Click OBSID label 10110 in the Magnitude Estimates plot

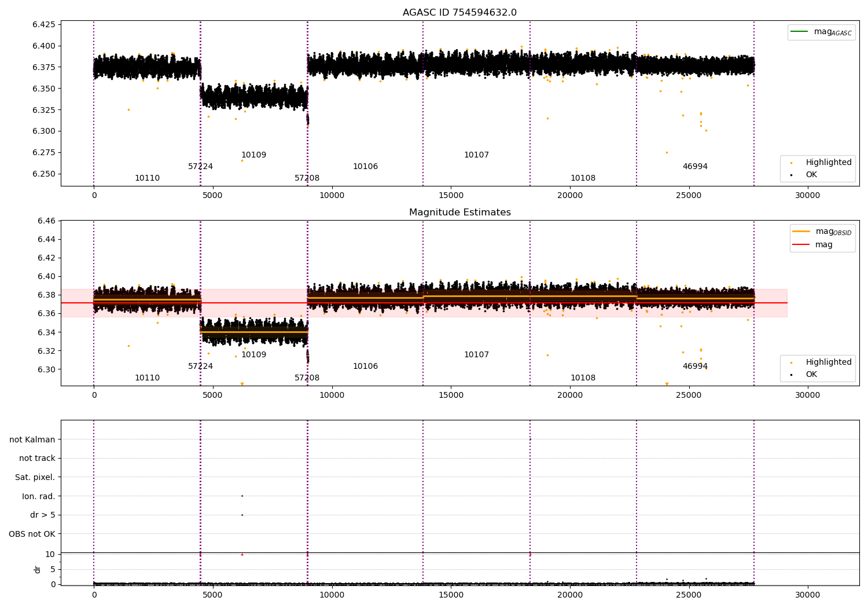(x=147, y=378)
